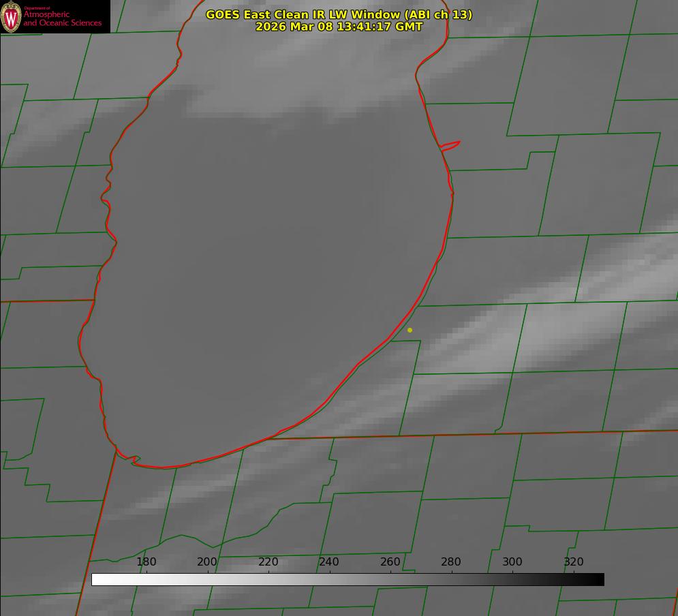This screenshot has width=678, height=616.
Task: Click the 320 label on the colorbar
Action: (574, 562)
